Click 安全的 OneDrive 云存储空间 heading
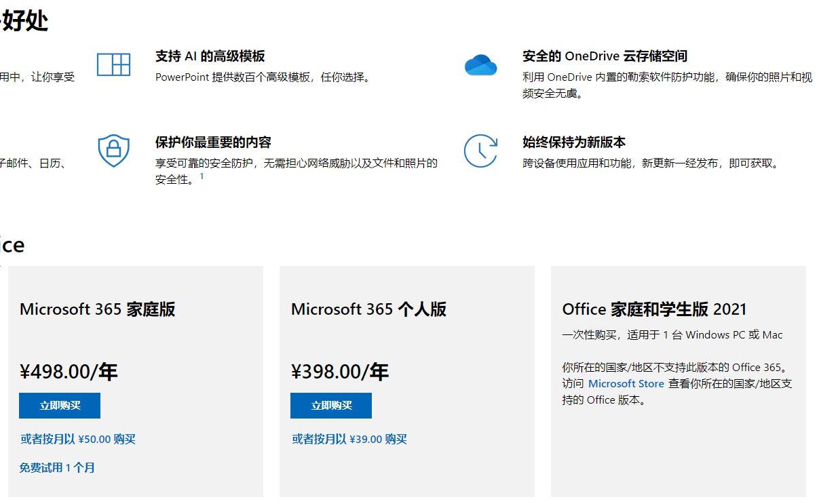 [x=605, y=56]
